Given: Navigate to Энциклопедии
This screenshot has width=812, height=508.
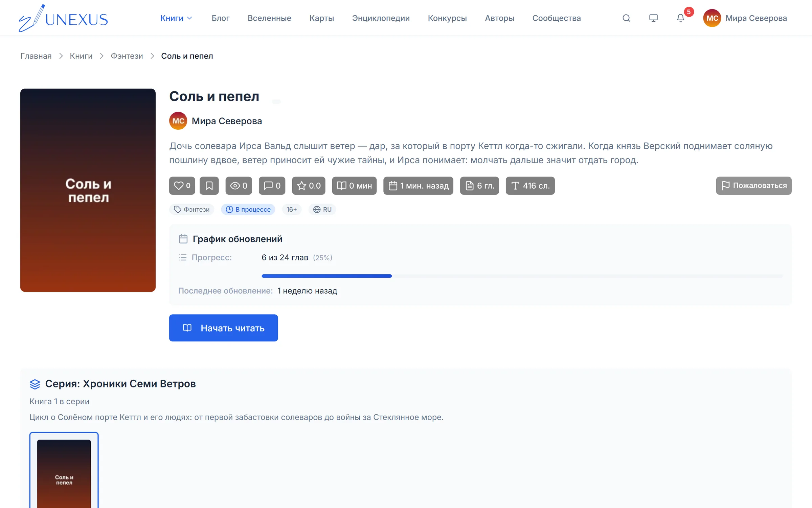Looking at the screenshot, I should (381, 18).
